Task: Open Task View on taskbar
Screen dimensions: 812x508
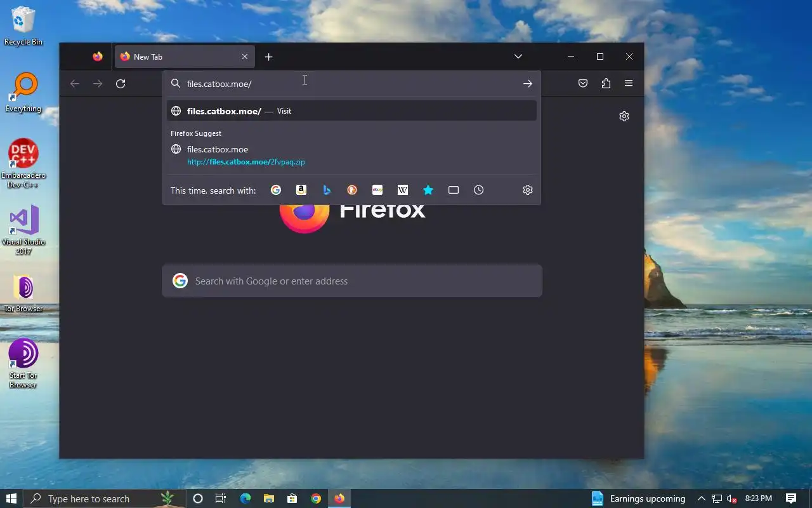Action: pos(221,498)
